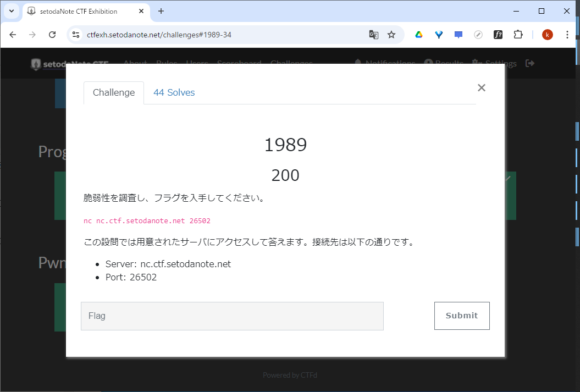Image resolution: width=580 pixels, height=392 pixels.
Task: Click the Flag input field
Action: tap(233, 316)
